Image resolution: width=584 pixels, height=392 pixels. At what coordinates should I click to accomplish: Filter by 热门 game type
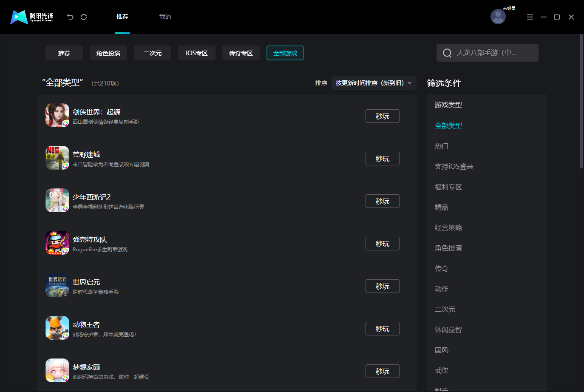click(442, 146)
